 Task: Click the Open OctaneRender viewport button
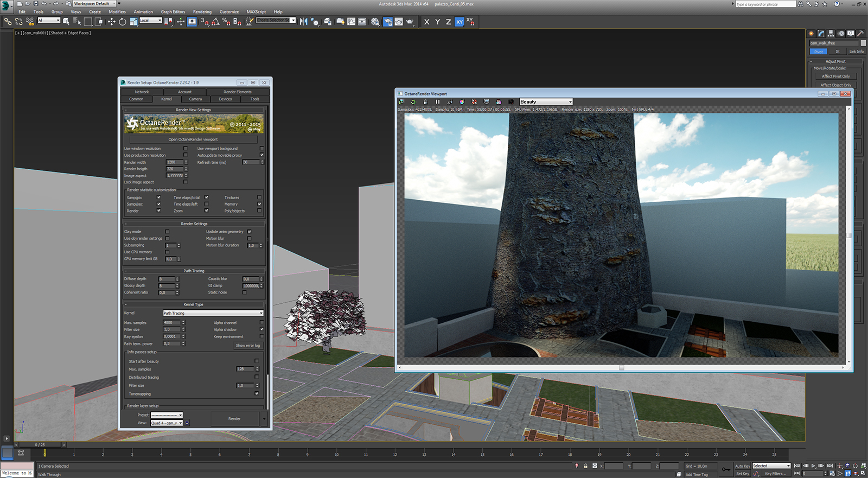click(193, 139)
